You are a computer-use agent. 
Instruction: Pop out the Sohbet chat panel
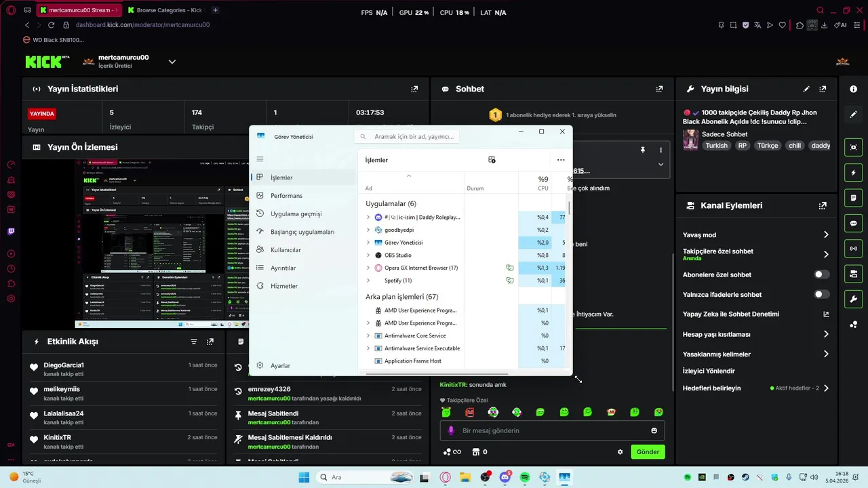[x=659, y=89]
